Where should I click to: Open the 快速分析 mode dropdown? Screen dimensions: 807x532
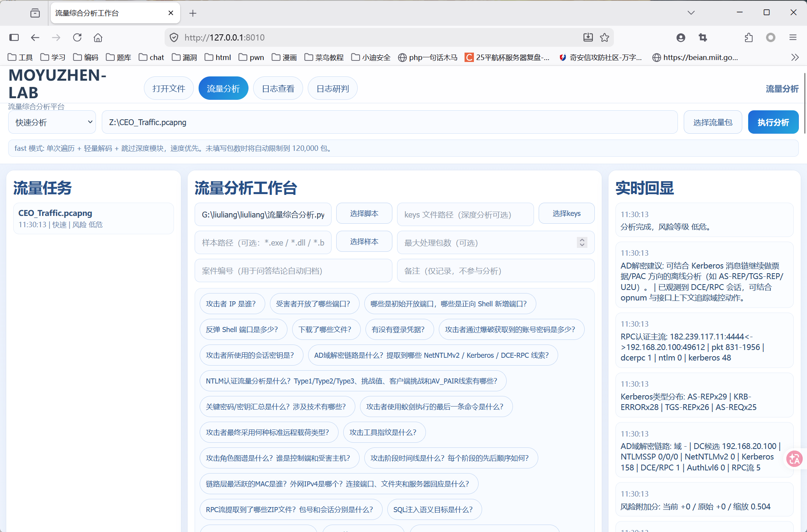coord(52,122)
